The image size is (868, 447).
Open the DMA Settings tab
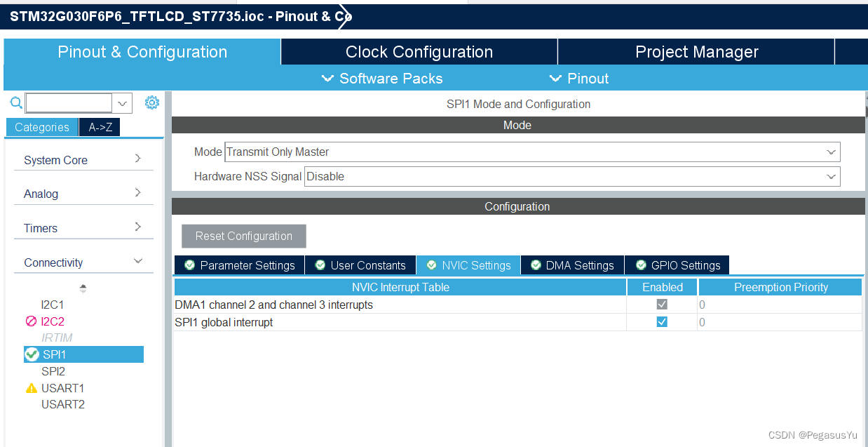572,265
